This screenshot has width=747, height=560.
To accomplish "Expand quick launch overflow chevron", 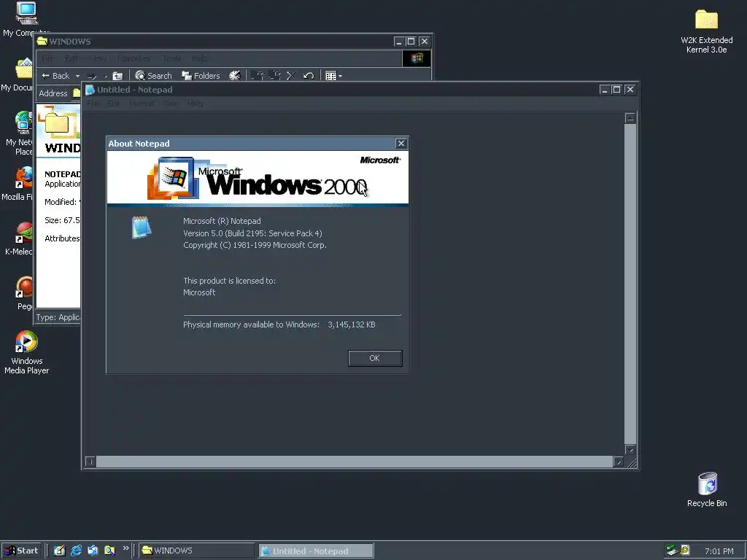I will point(125,548).
